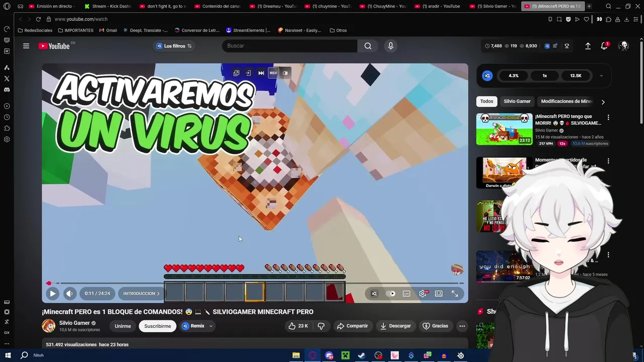
Task: Toggle Los filtros vidIQ control
Action: pos(174,46)
